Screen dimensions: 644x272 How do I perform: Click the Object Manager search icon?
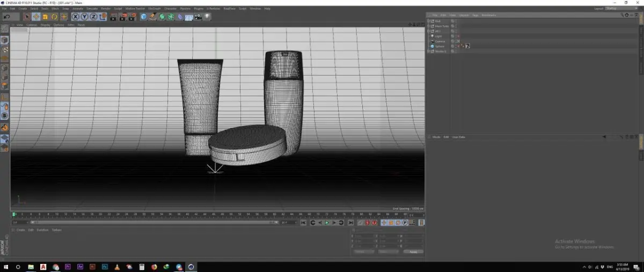(623, 15)
